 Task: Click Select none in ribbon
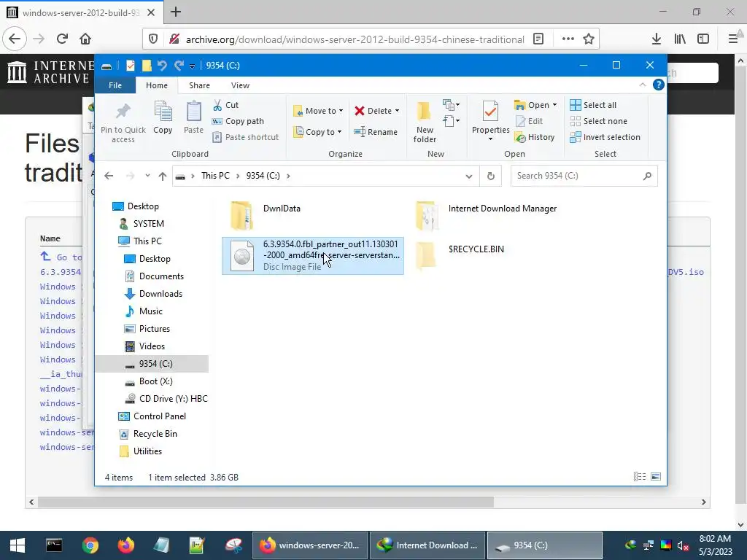(598, 121)
